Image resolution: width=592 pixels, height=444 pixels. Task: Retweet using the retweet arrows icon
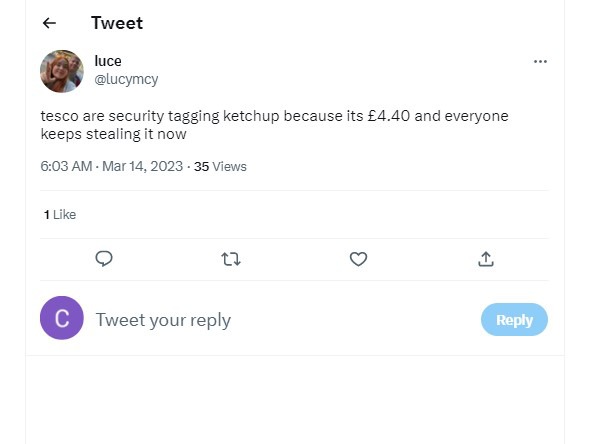coord(231,259)
